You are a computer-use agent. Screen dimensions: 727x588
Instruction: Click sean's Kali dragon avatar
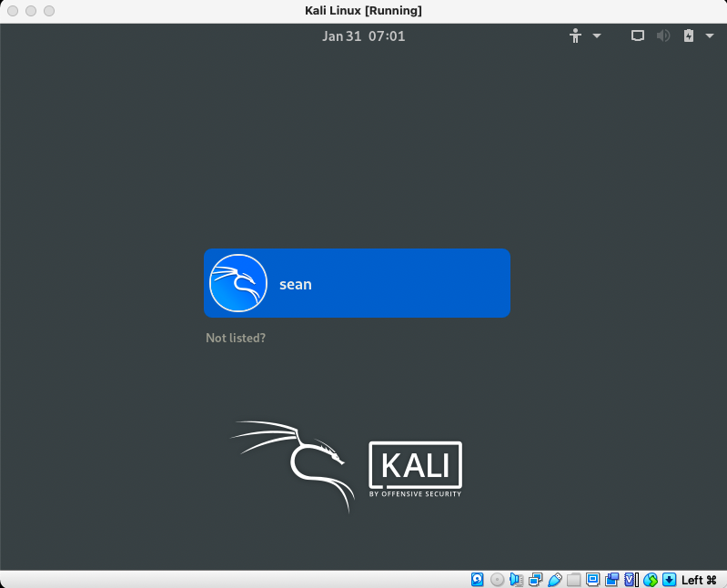[238, 283]
